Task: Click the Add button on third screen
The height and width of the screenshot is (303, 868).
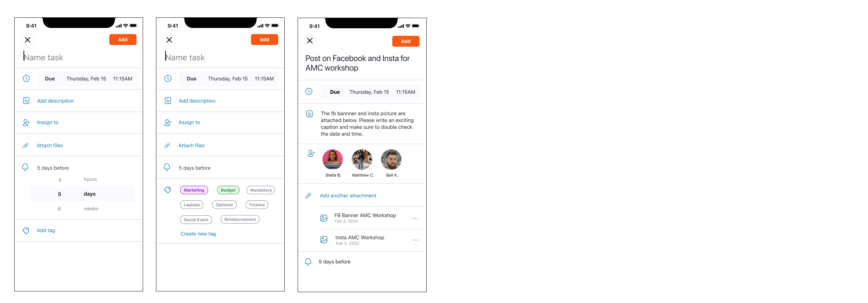Action: [x=406, y=41]
